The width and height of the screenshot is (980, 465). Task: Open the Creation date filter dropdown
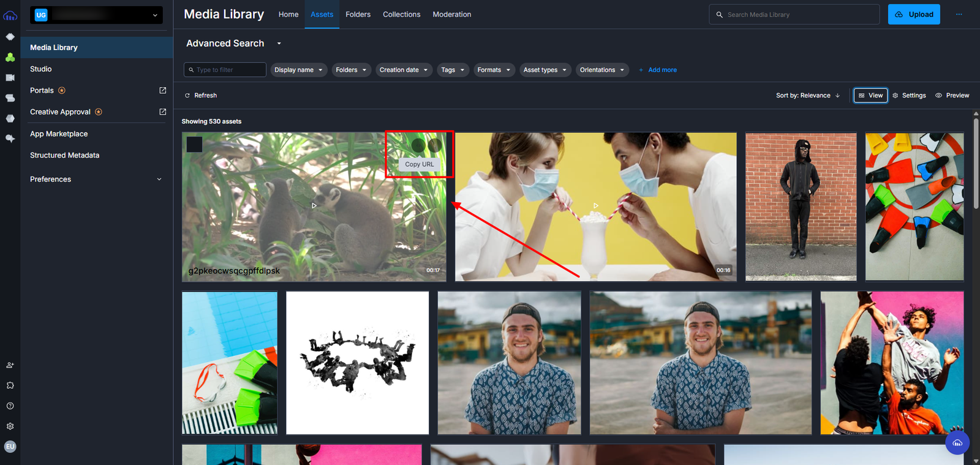pos(403,70)
